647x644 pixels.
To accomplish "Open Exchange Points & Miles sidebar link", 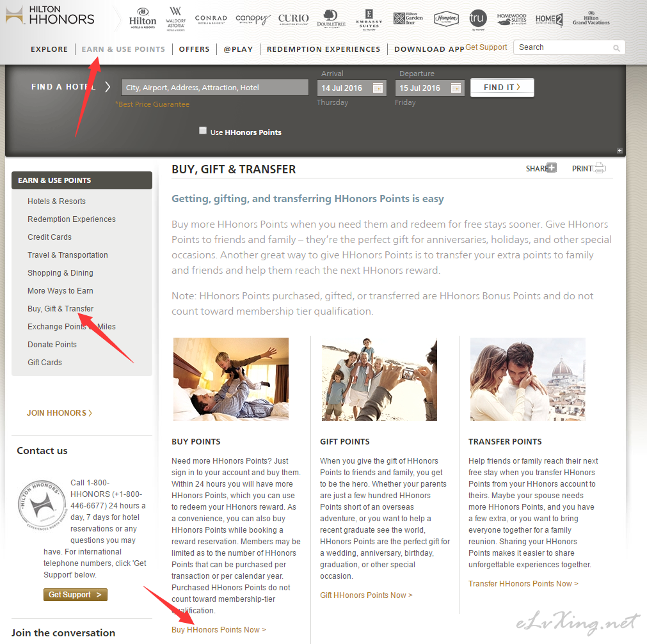I will (x=72, y=327).
